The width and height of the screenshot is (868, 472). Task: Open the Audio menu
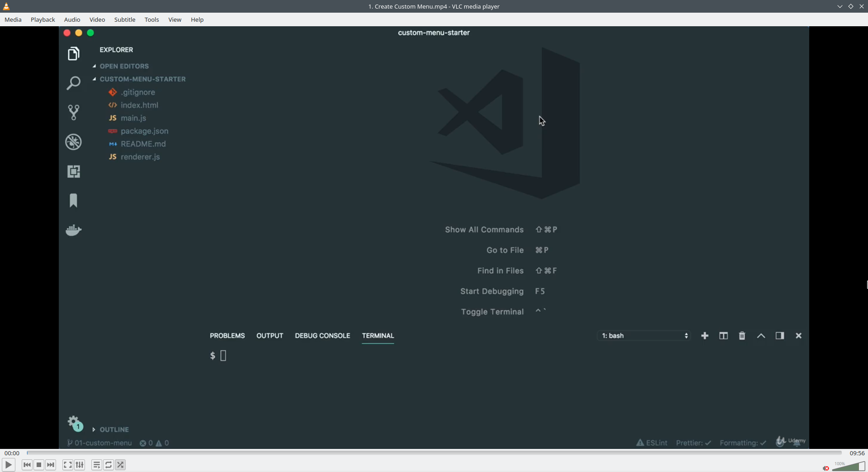(x=72, y=19)
